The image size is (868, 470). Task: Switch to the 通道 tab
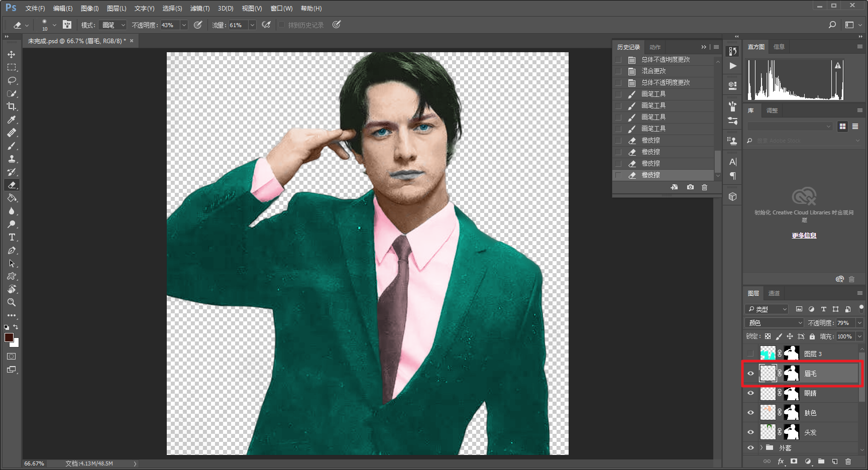tap(774, 293)
